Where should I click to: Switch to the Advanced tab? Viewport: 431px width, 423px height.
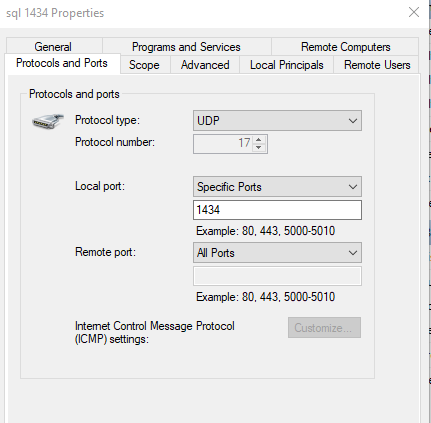coord(205,65)
